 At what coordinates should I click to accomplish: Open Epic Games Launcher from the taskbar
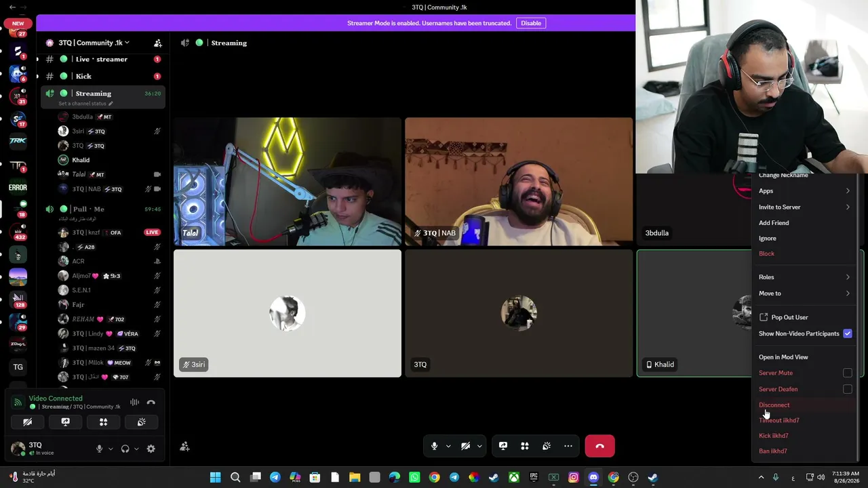pyautogui.click(x=534, y=478)
